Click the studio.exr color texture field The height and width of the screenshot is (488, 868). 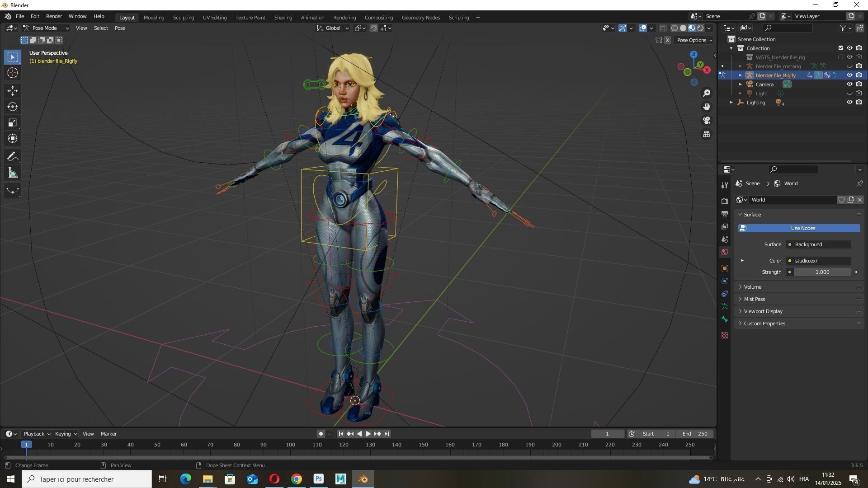pos(818,261)
